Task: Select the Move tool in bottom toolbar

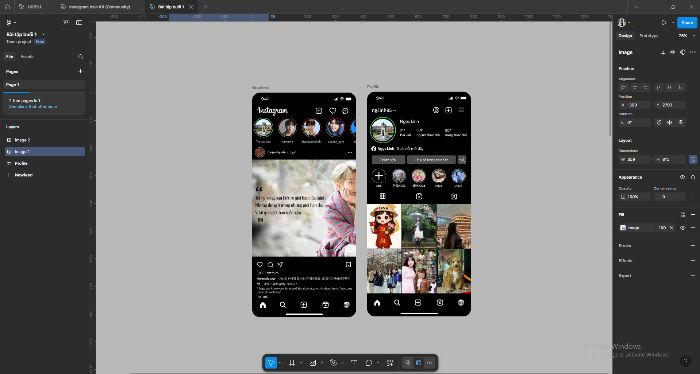Action: 271,363
